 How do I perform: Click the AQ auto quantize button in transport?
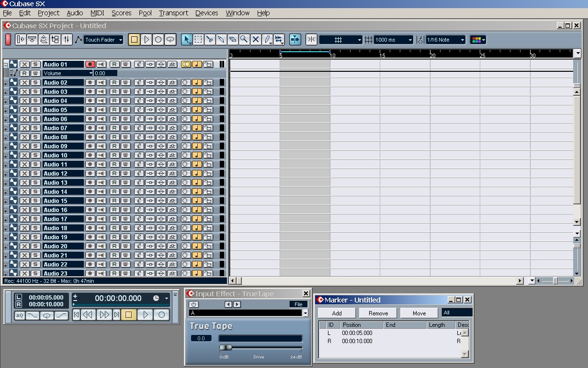pyautogui.click(x=20, y=315)
